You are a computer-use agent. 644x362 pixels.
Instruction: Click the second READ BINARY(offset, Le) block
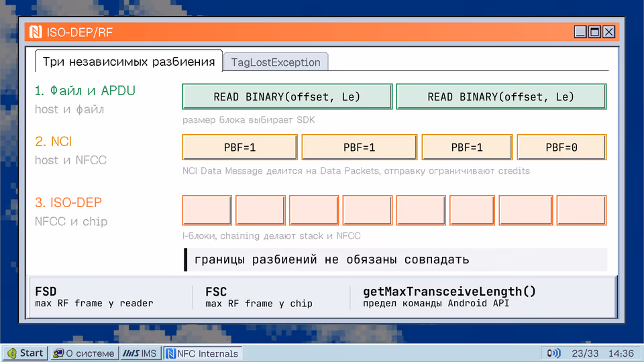click(x=501, y=97)
